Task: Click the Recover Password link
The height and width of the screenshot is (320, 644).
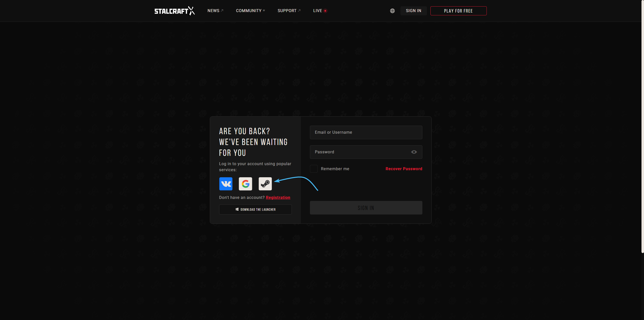Action: click(x=404, y=169)
